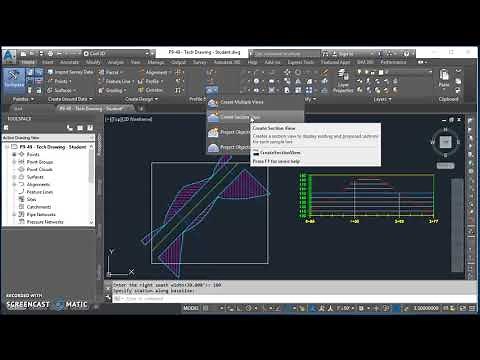480x360 pixels.
Task: Click the Surfaces tree node icon
Action: click(22, 177)
